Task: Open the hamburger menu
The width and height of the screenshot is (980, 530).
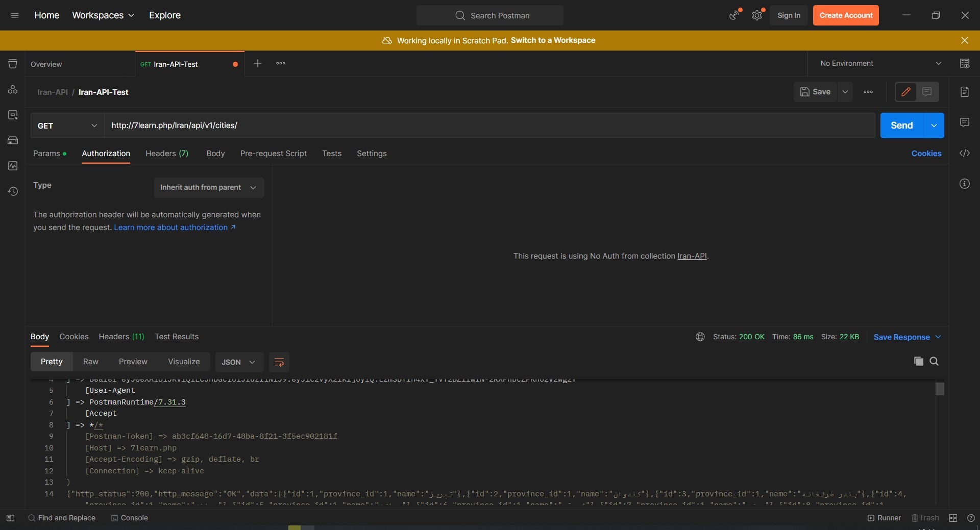Action: (15, 15)
